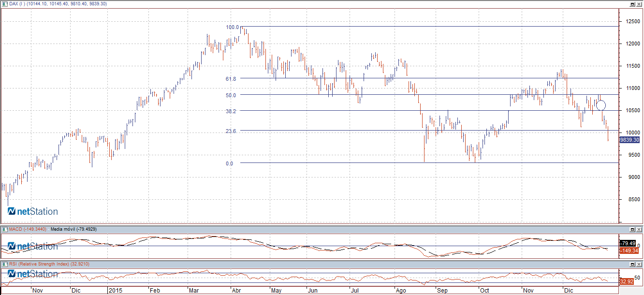The image size is (644, 295).
Task: Select the MACD (-149.3440) label
Action: click(28, 229)
